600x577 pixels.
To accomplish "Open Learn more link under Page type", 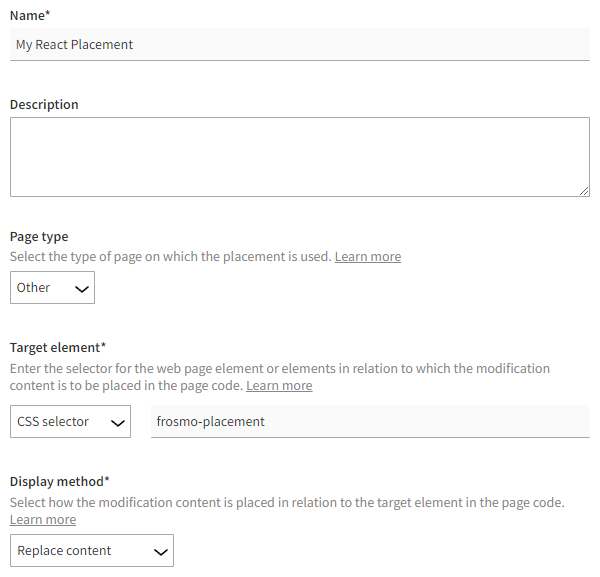I will [x=367, y=257].
